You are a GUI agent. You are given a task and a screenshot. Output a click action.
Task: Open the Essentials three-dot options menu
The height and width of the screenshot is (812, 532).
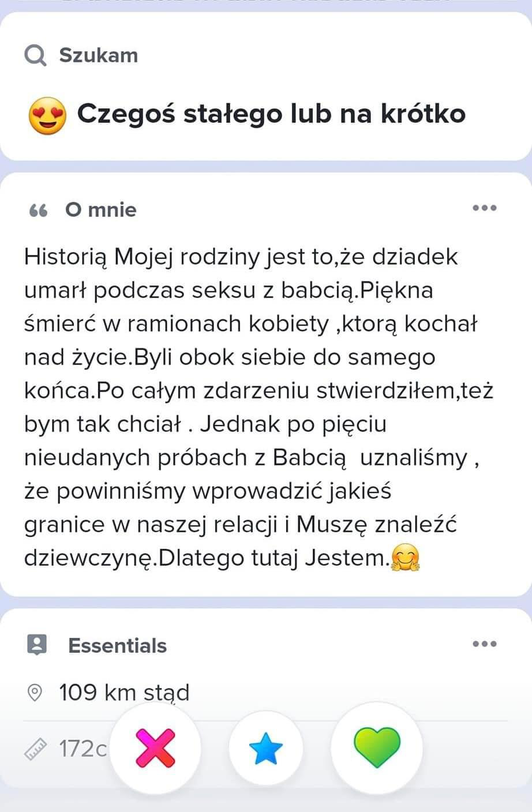(484, 644)
